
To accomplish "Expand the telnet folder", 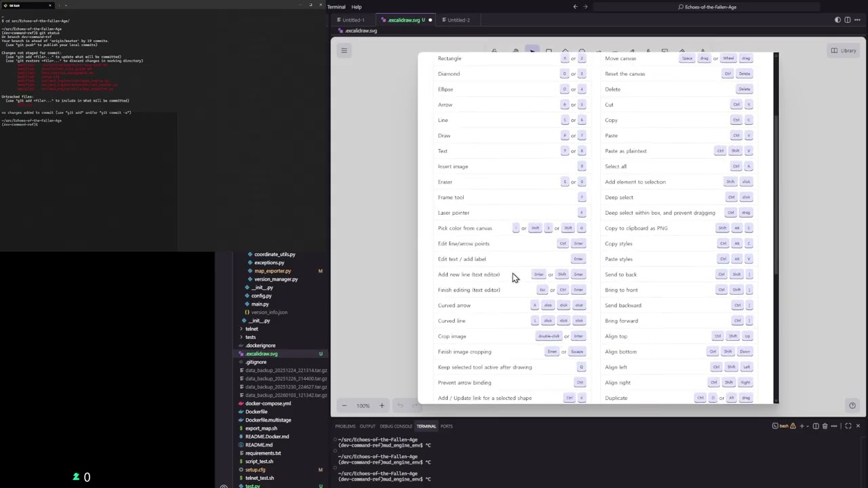I will (x=252, y=329).
